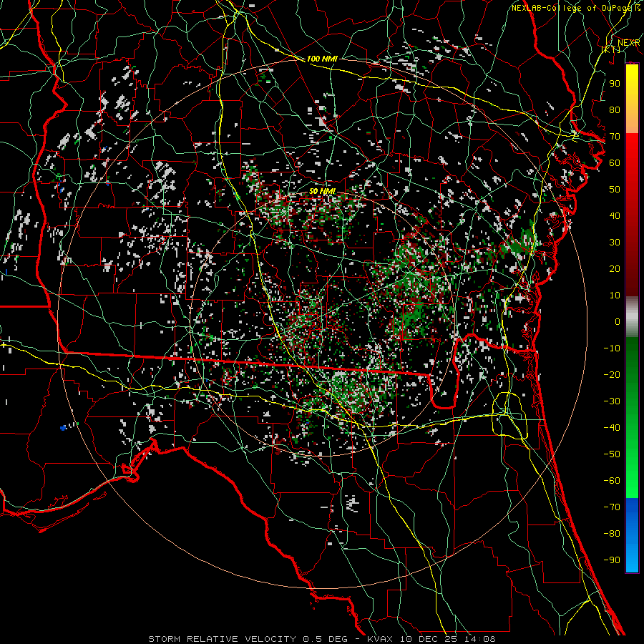This screenshot has height=644, width=644.
Task: Click the 50 NMI range ring label
Action: (x=322, y=191)
